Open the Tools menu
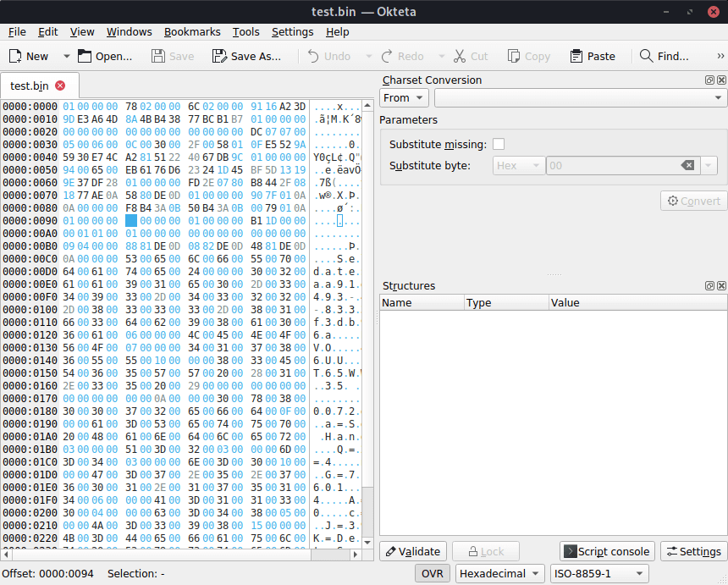Viewport: 728px width, 585px height. (x=246, y=31)
